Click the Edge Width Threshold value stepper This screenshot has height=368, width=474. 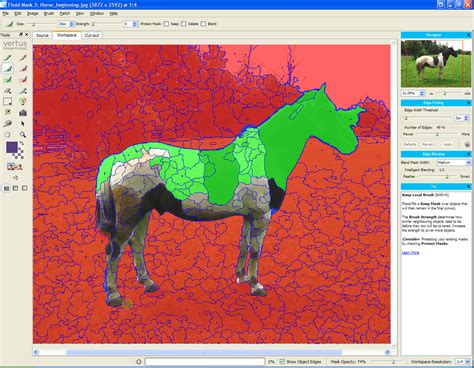pyautogui.click(x=466, y=118)
